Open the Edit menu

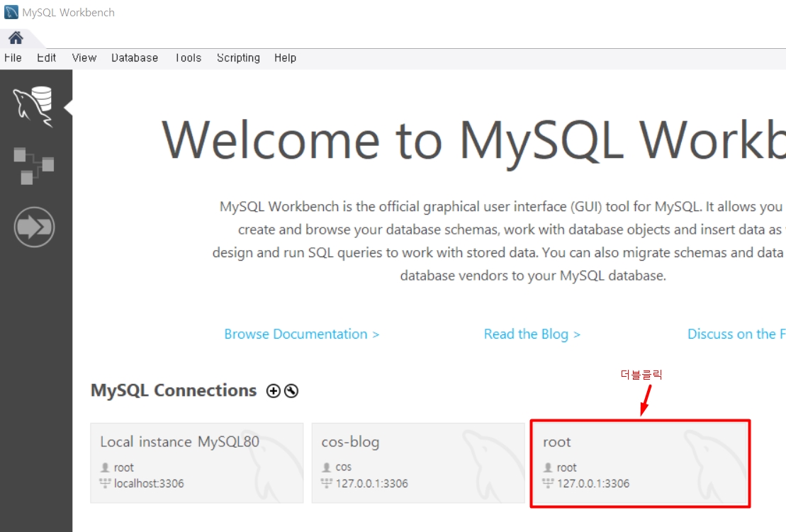click(46, 57)
